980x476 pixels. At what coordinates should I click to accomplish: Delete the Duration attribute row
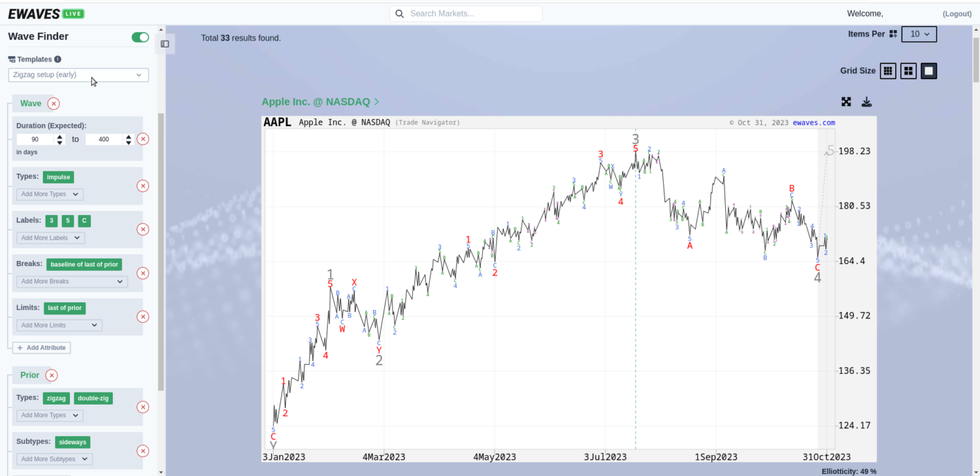click(x=143, y=139)
